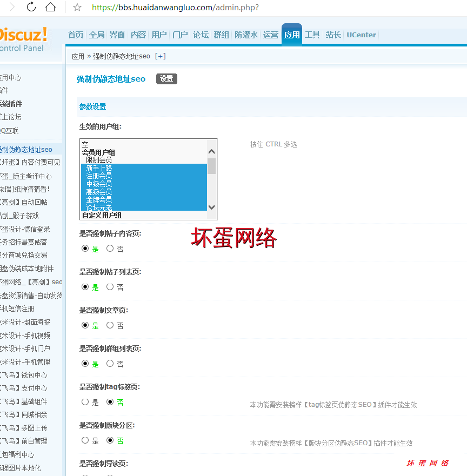Choose 是 for 是否强制帖子列表页
The image size is (467, 476).
[85, 287]
